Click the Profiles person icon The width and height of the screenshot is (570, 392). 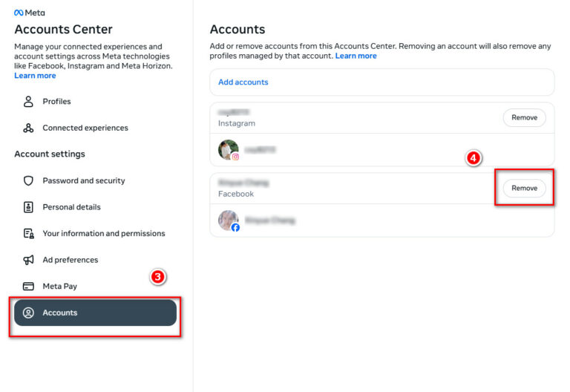(x=28, y=102)
